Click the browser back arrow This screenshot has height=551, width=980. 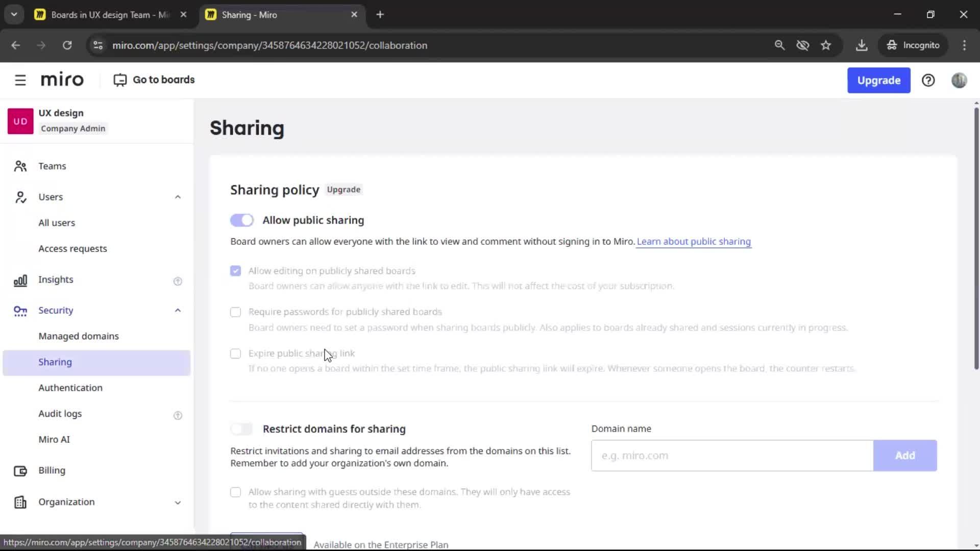click(15, 45)
